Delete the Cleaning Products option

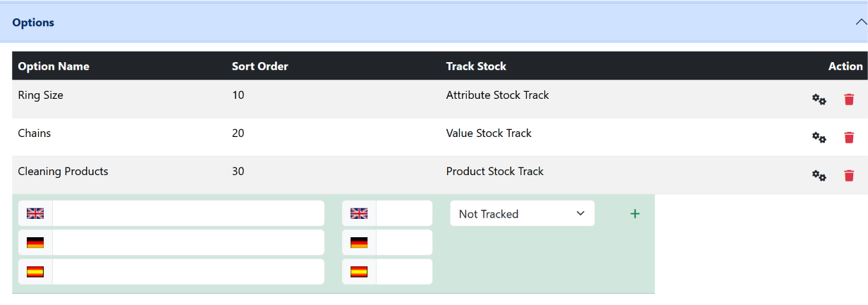pos(849,176)
